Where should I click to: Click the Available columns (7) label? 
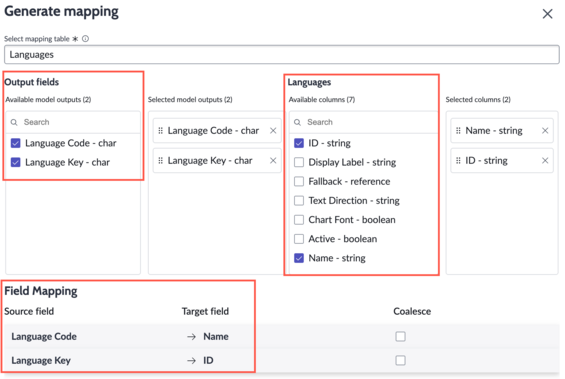pyautogui.click(x=322, y=99)
